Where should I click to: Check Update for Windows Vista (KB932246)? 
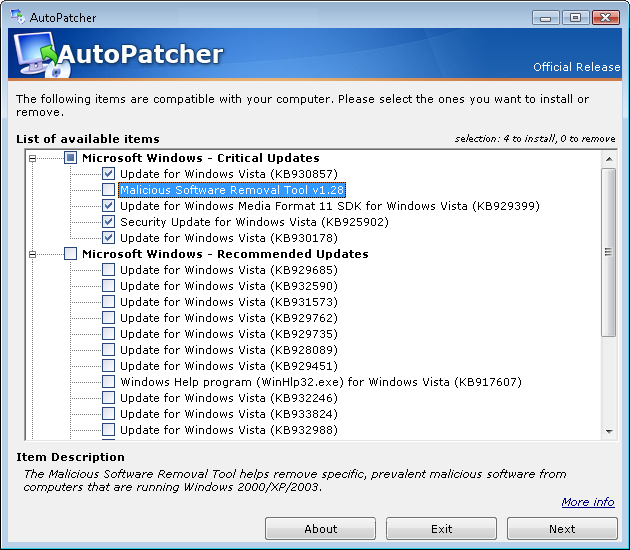[x=108, y=398]
